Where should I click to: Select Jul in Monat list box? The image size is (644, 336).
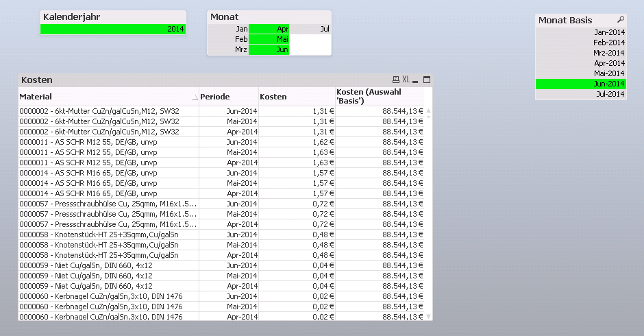(x=310, y=29)
